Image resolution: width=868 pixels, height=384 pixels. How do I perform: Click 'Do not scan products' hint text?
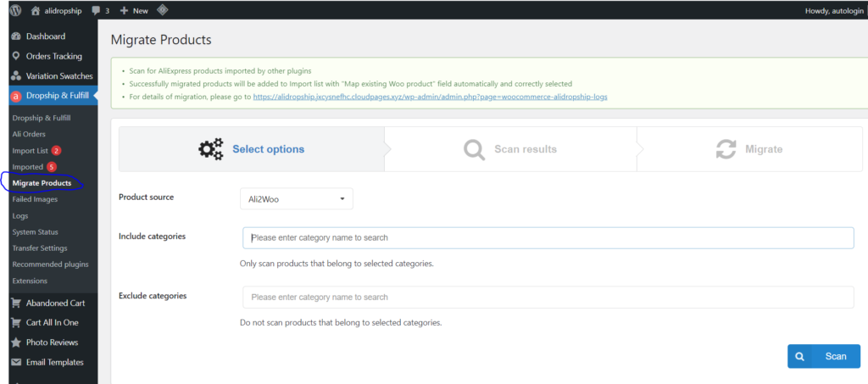click(341, 323)
